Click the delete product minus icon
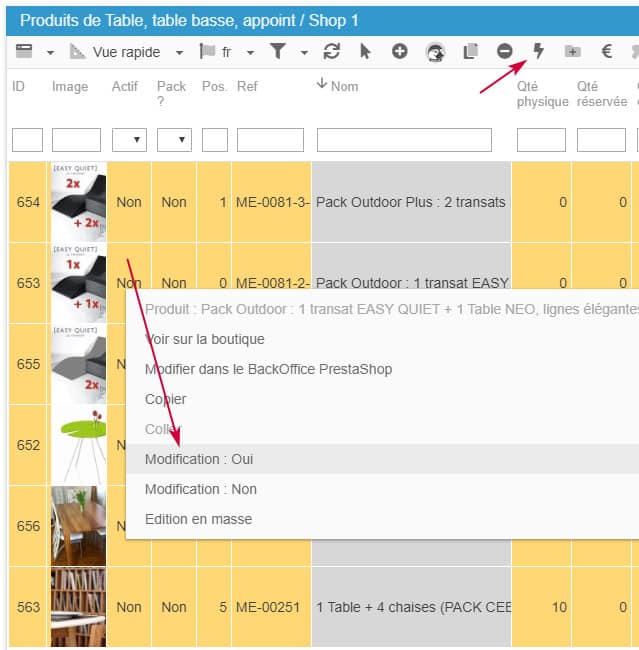This screenshot has height=650, width=639. click(505, 51)
